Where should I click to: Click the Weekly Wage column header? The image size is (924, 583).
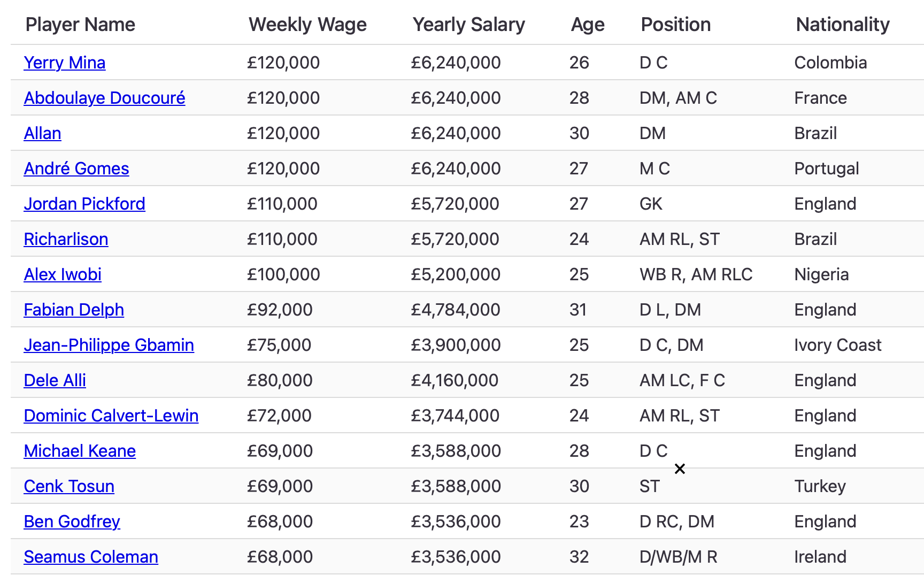pyautogui.click(x=308, y=25)
